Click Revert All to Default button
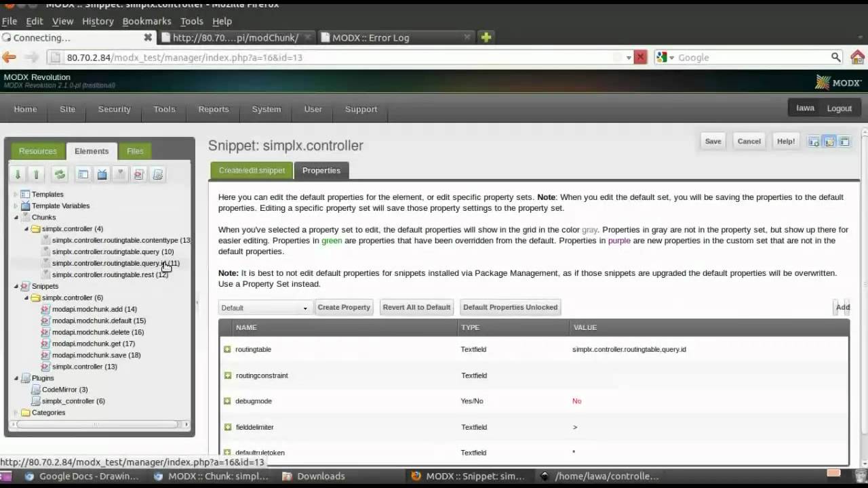Image resolution: width=868 pixels, height=488 pixels. point(416,307)
